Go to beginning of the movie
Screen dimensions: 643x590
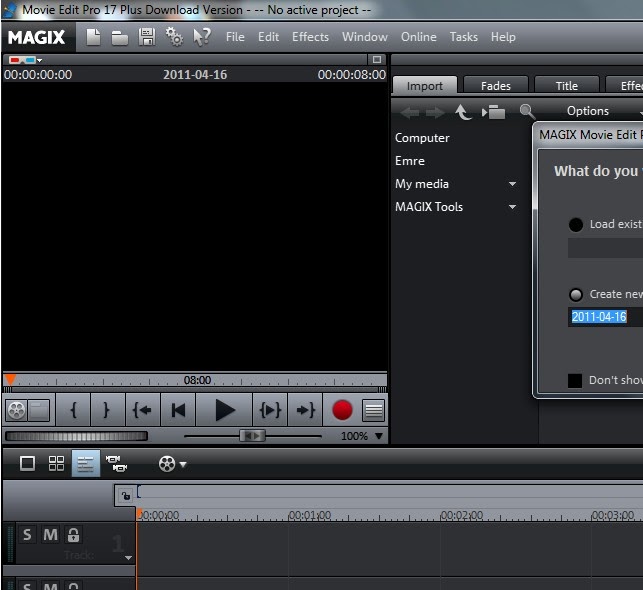[178, 410]
